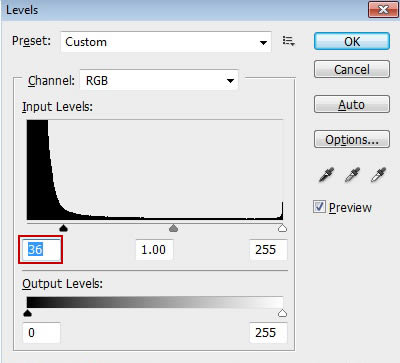This screenshot has width=400, height=363.
Task: Select the black point eyedropper
Action: 326,175
